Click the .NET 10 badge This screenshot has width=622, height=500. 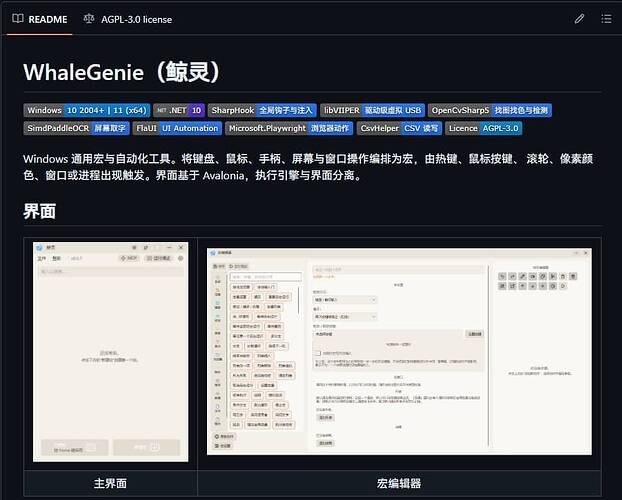(179, 110)
